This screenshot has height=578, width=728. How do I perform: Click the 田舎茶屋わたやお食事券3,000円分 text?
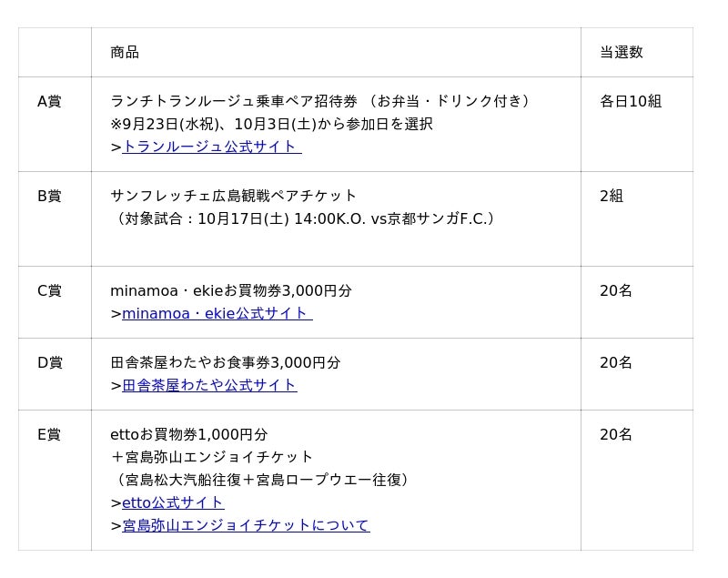226,362
